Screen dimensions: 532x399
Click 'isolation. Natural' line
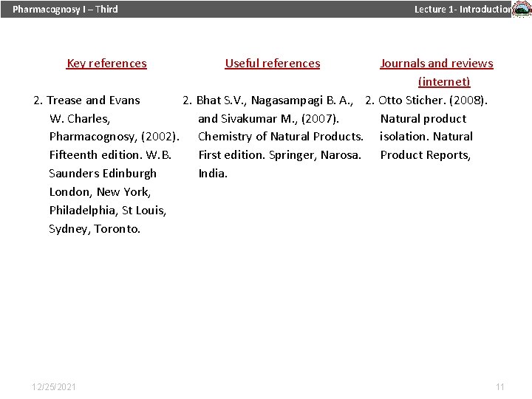tap(426, 137)
